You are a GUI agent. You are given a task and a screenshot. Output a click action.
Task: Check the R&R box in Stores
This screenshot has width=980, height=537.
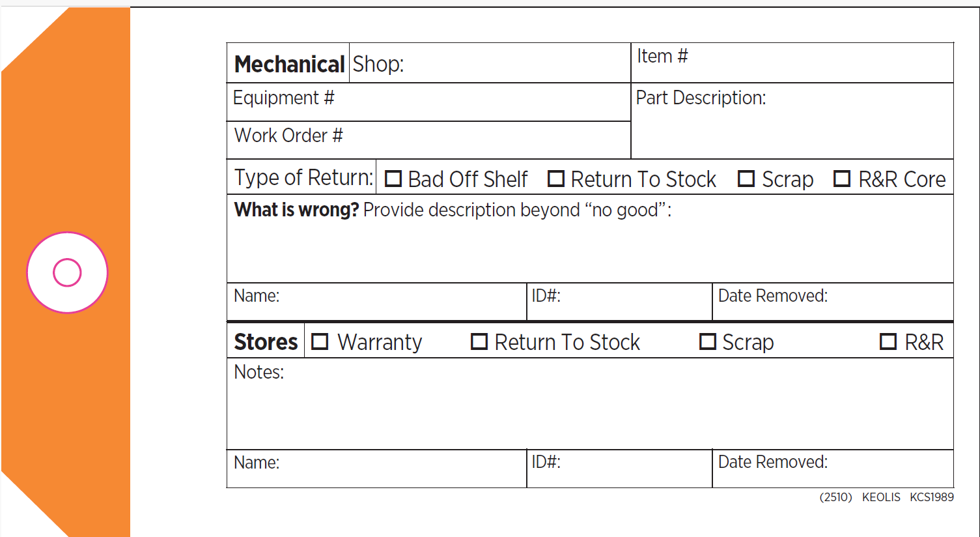click(x=888, y=341)
